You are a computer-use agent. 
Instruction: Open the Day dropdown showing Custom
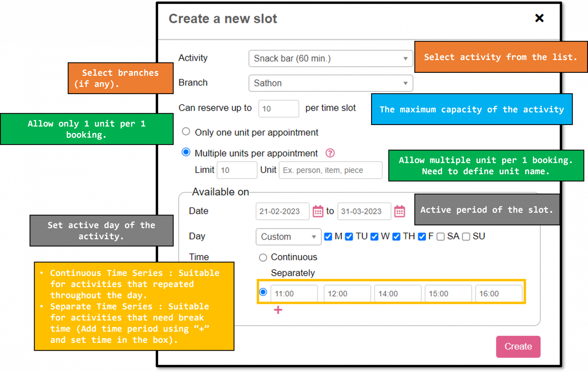point(288,237)
